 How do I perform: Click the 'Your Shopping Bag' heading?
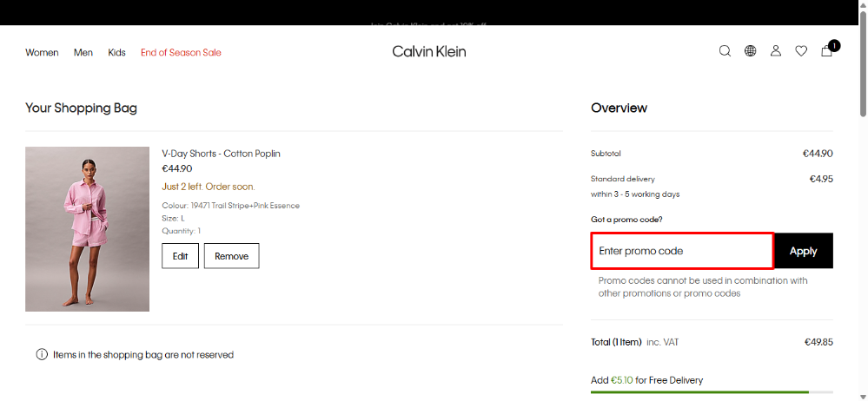[x=81, y=108]
